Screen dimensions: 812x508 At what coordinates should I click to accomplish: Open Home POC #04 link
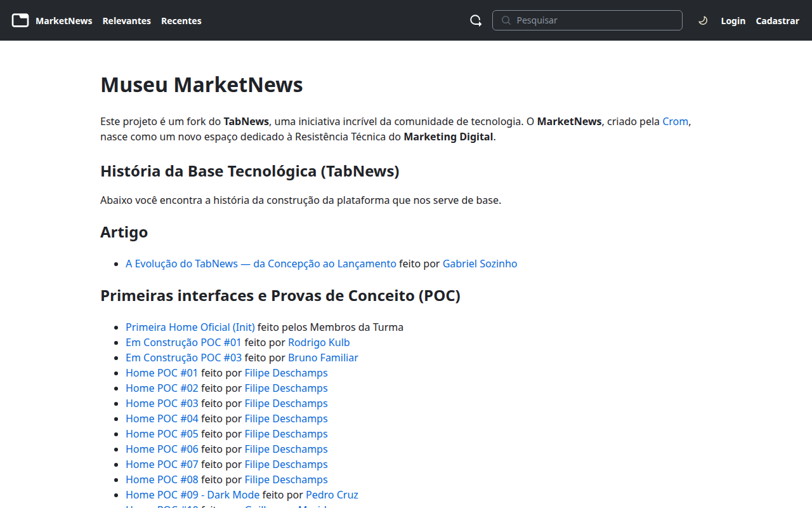162,418
